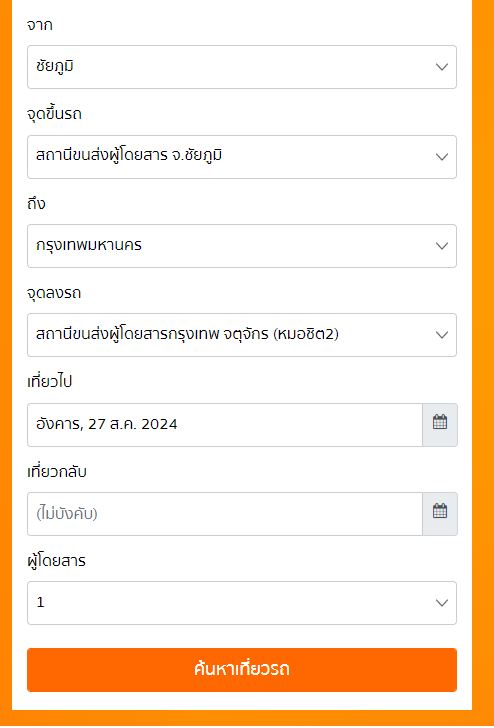
Task: Click the chevron on สถานีขนส่งผู้โดยสาร จ.ชัยภูมิ dropdown
Action: pyautogui.click(x=442, y=157)
